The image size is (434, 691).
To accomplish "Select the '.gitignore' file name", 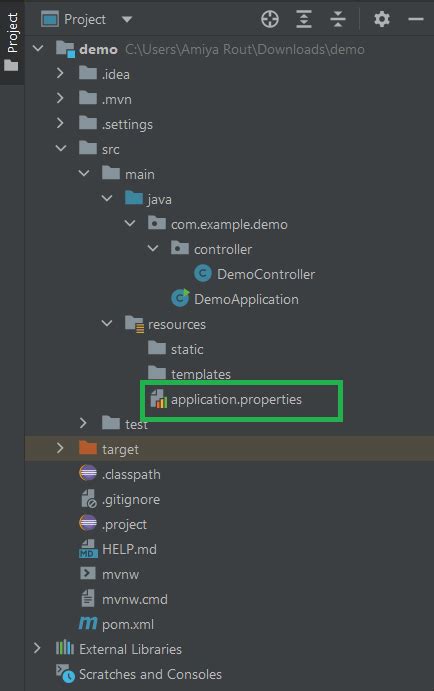I will pos(131,499).
